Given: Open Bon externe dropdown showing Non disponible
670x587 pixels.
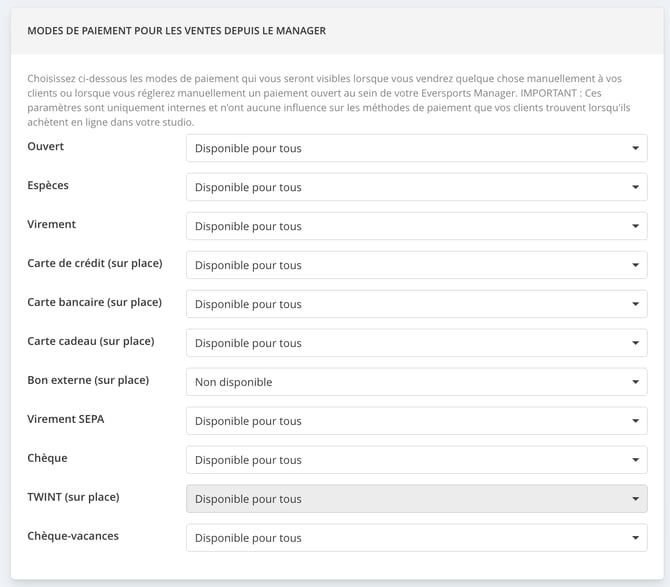Looking at the screenshot, I should pyautogui.click(x=417, y=382).
